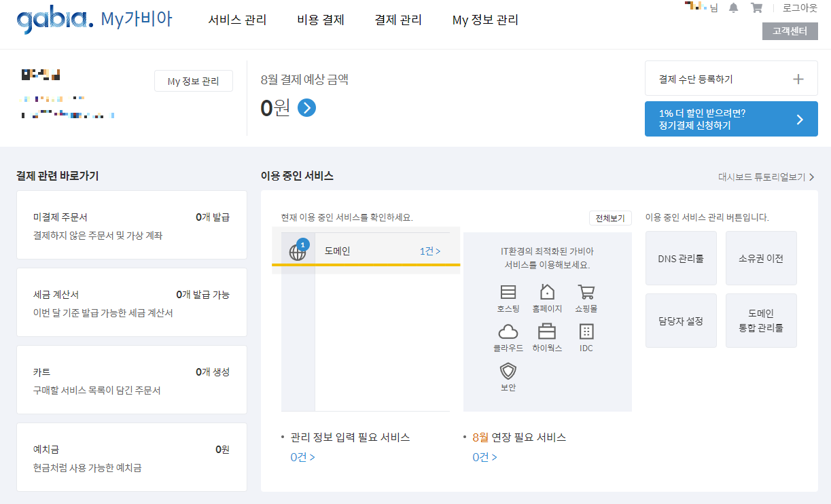Click 로그아웃 to sign out

pos(800,8)
